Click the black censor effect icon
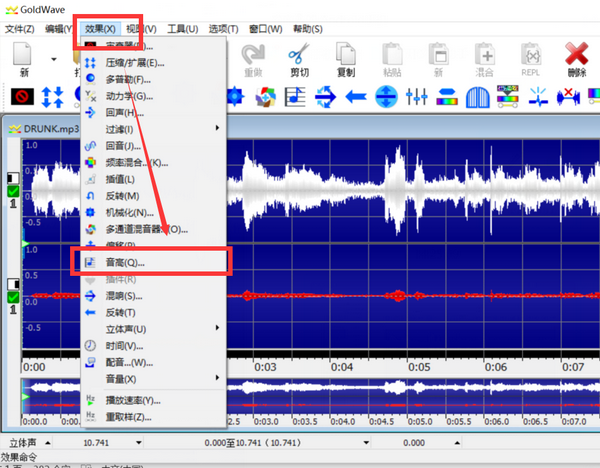Screen dimensions: 600x468 pyautogui.click(x=22, y=97)
